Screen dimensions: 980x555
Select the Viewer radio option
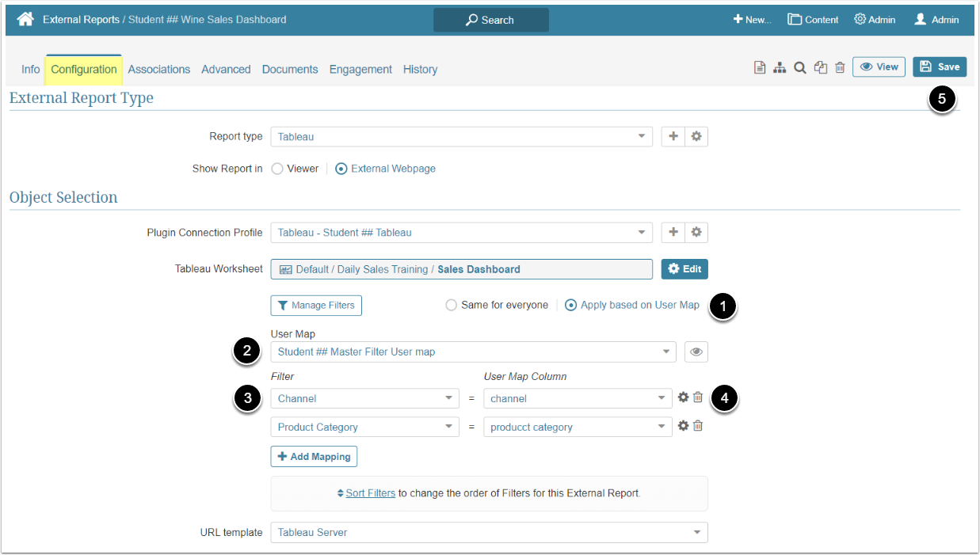click(277, 169)
